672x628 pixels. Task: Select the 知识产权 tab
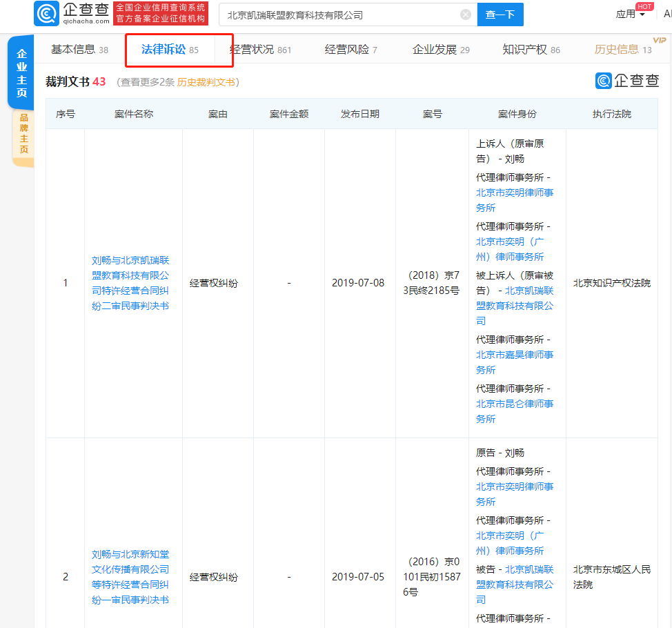pyautogui.click(x=531, y=50)
